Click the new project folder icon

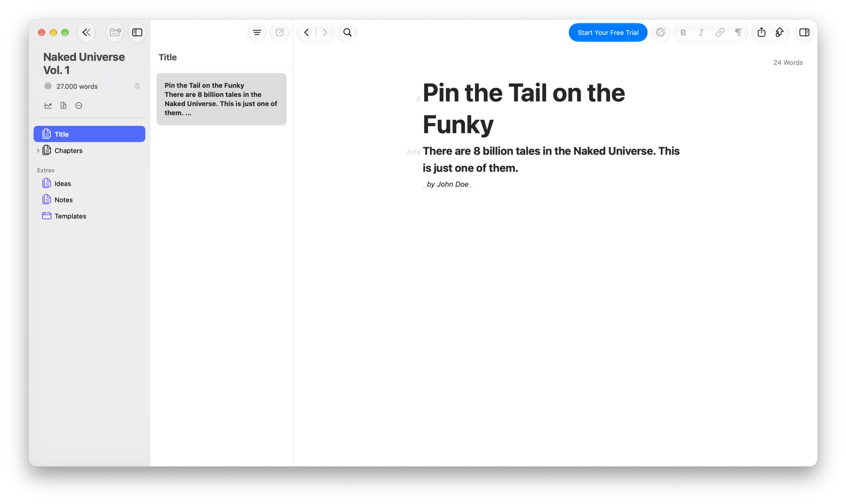click(x=115, y=32)
